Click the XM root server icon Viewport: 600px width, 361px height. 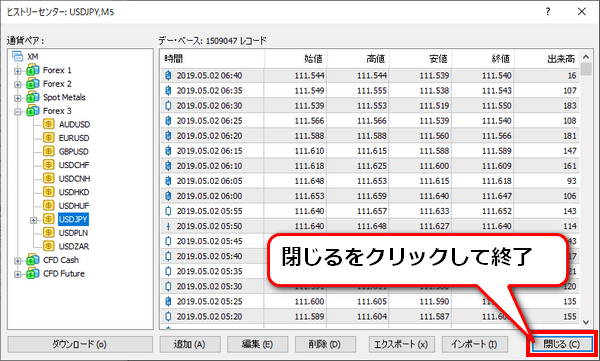tap(18, 57)
